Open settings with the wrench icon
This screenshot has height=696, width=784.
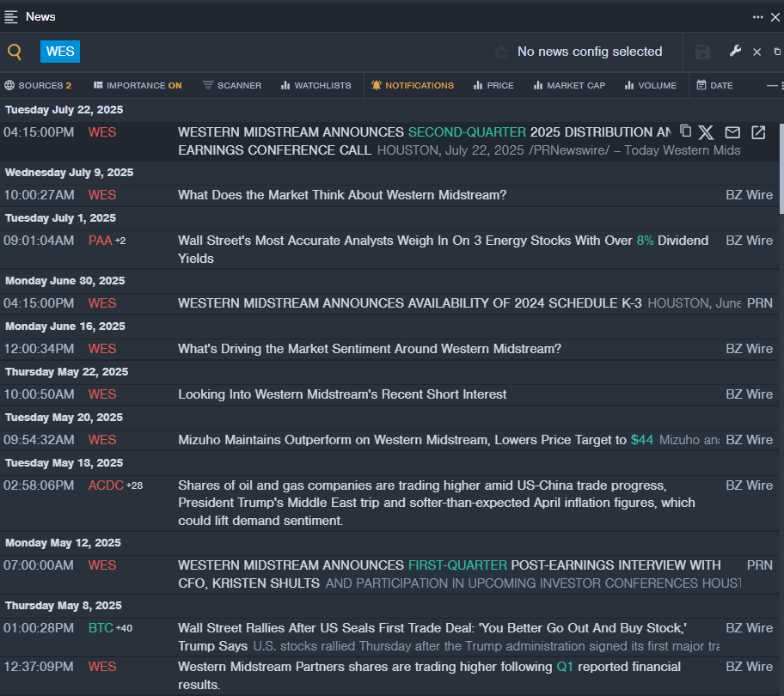[735, 51]
